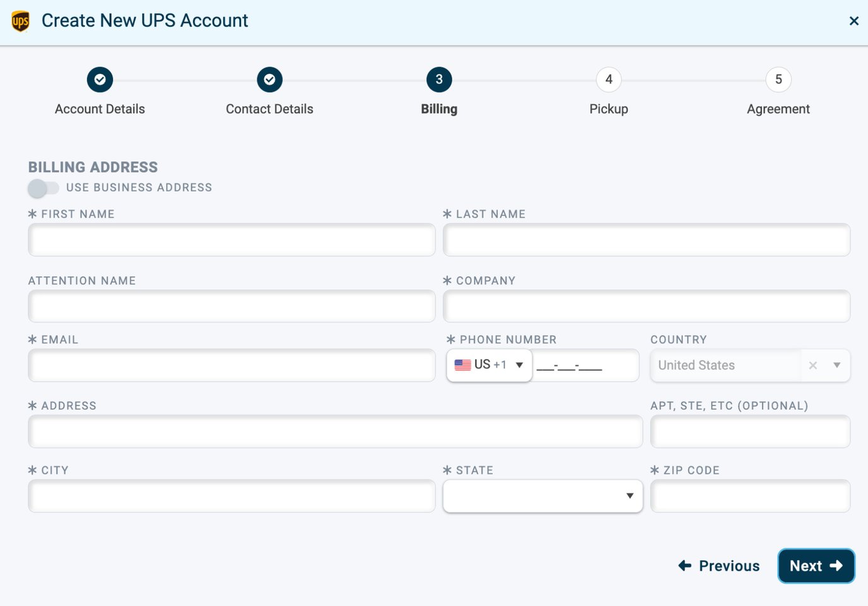Enable the Use Business Address toggle
This screenshot has width=868, height=606.
point(43,187)
